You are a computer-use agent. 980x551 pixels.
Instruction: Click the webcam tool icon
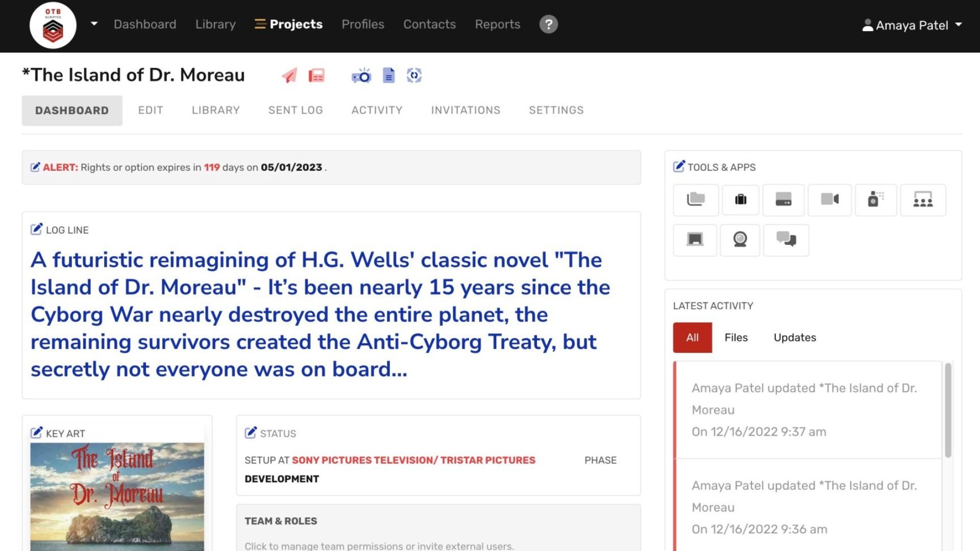point(740,239)
